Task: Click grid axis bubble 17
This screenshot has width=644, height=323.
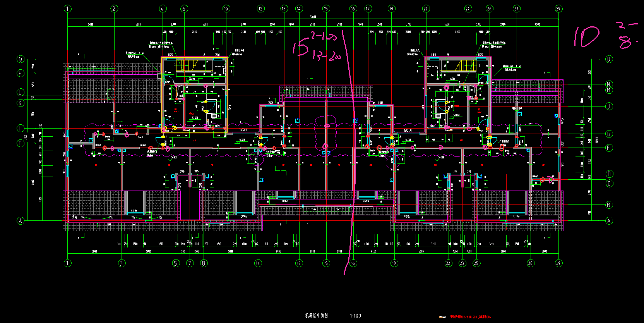Action: click(x=368, y=9)
